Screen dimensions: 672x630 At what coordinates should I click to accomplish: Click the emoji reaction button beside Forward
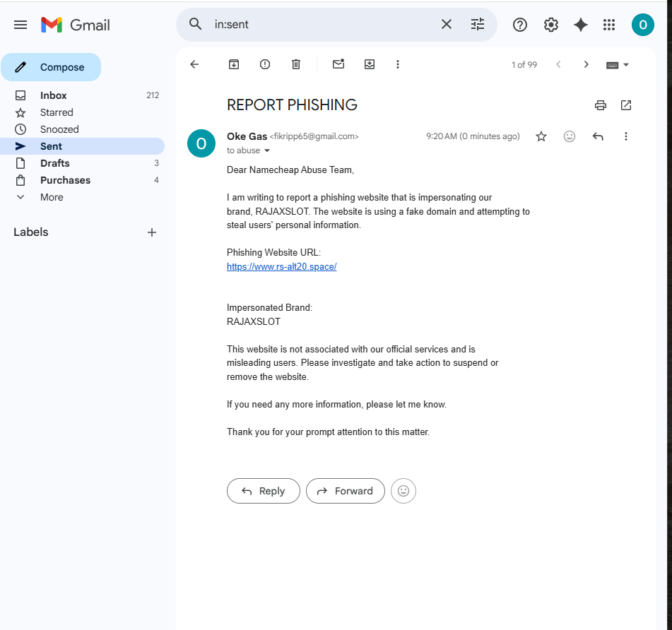403,491
